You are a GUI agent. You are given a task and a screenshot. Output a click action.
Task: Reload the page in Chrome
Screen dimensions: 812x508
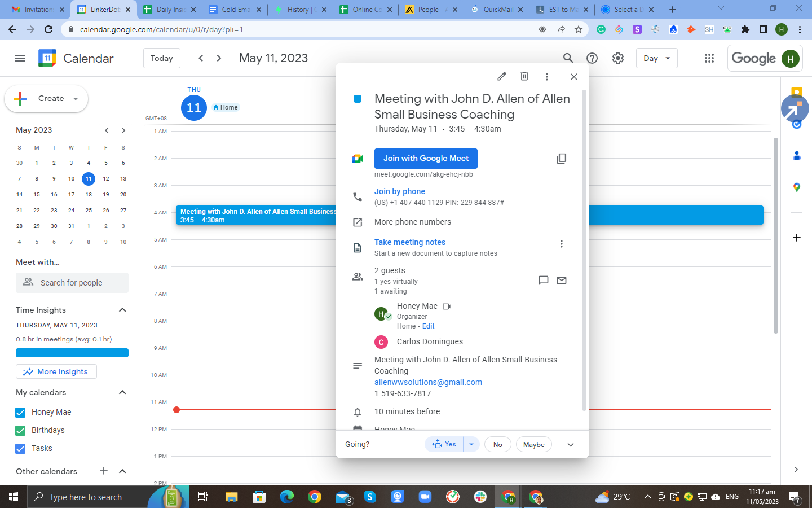[48, 29]
